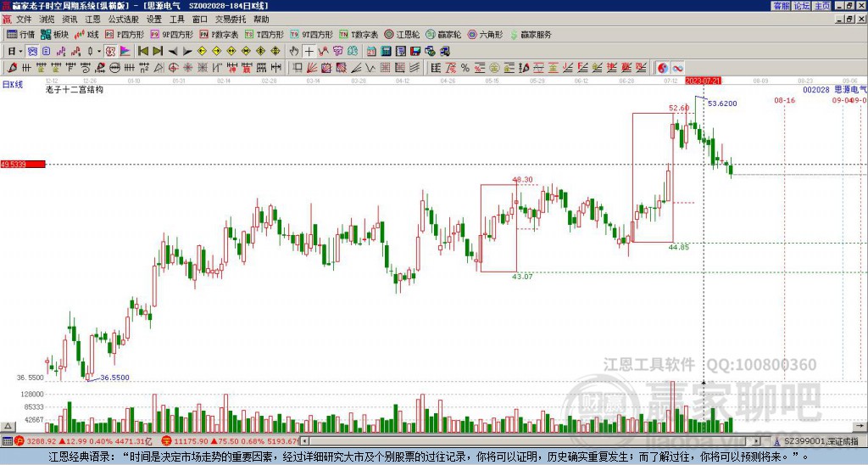868x465 pixels.
Task: Click the 53.6200 high price label
Action: pos(722,104)
